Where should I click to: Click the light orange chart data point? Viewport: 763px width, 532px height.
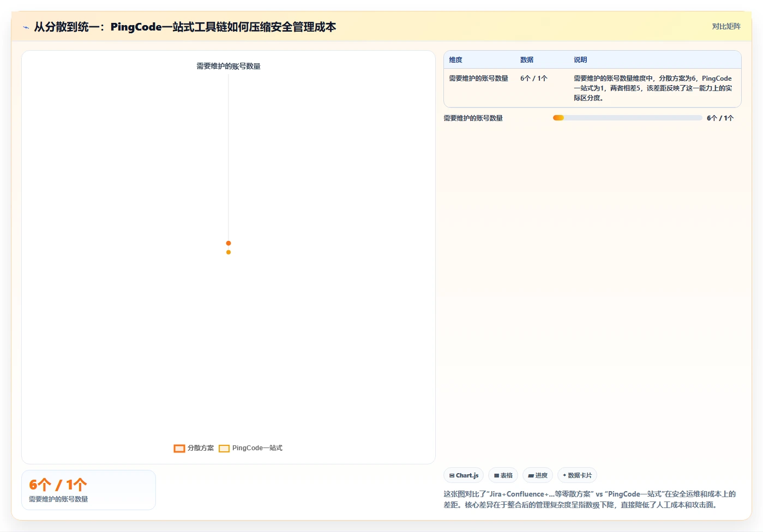click(229, 252)
